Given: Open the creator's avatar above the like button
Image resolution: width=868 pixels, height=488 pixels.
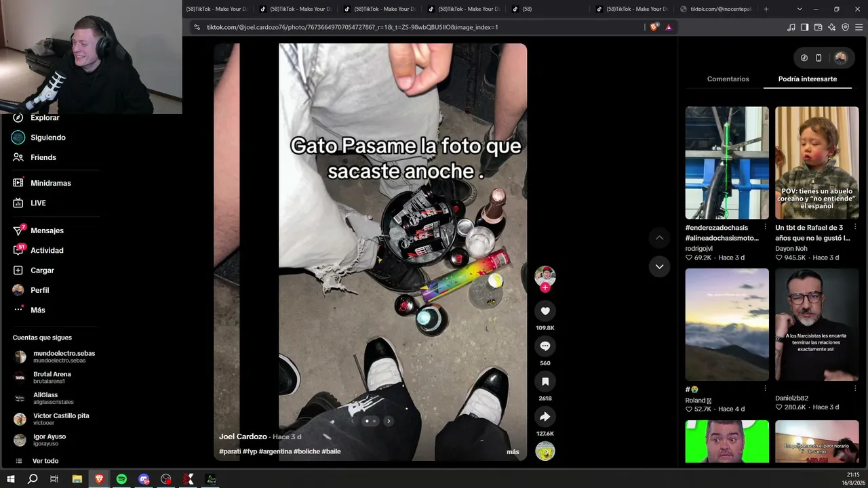Looking at the screenshot, I should (x=545, y=275).
